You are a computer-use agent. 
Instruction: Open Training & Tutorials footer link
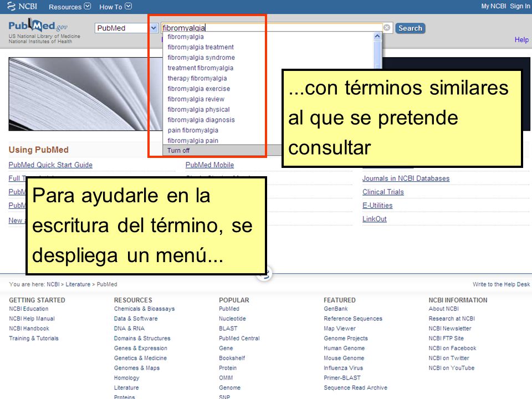[34, 338]
